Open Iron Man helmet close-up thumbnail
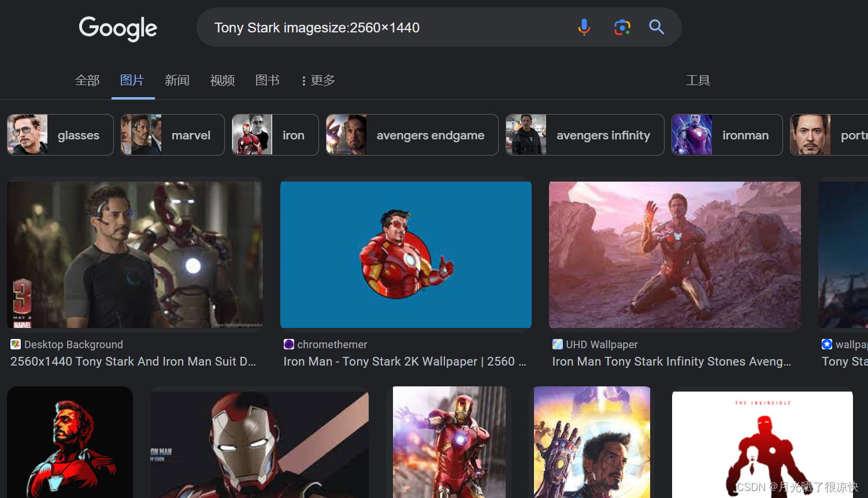Viewport: 868px width, 498px height. click(259, 444)
